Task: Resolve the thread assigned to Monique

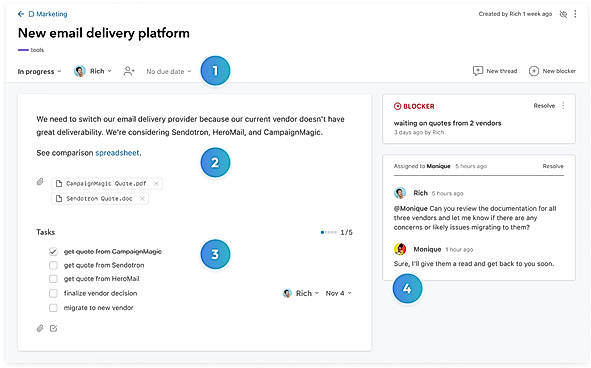Action: pos(553,166)
